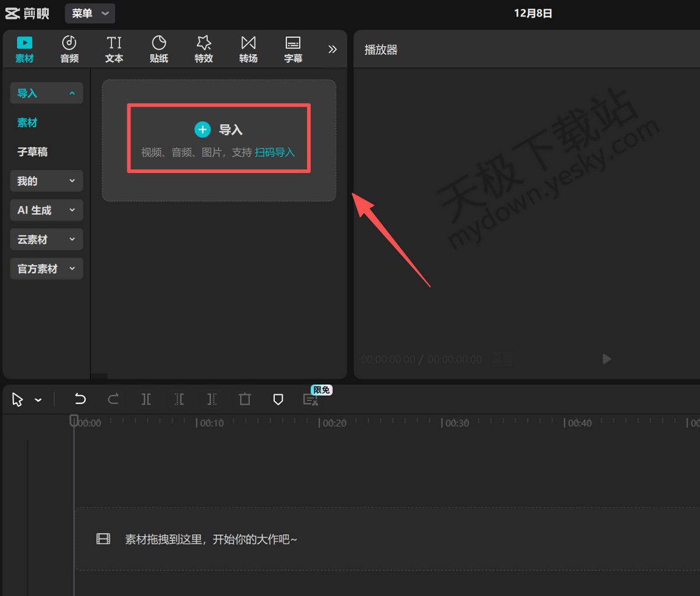The image size is (700, 596).
Task: Open the 音频 audio panel
Action: [x=69, y=49]
